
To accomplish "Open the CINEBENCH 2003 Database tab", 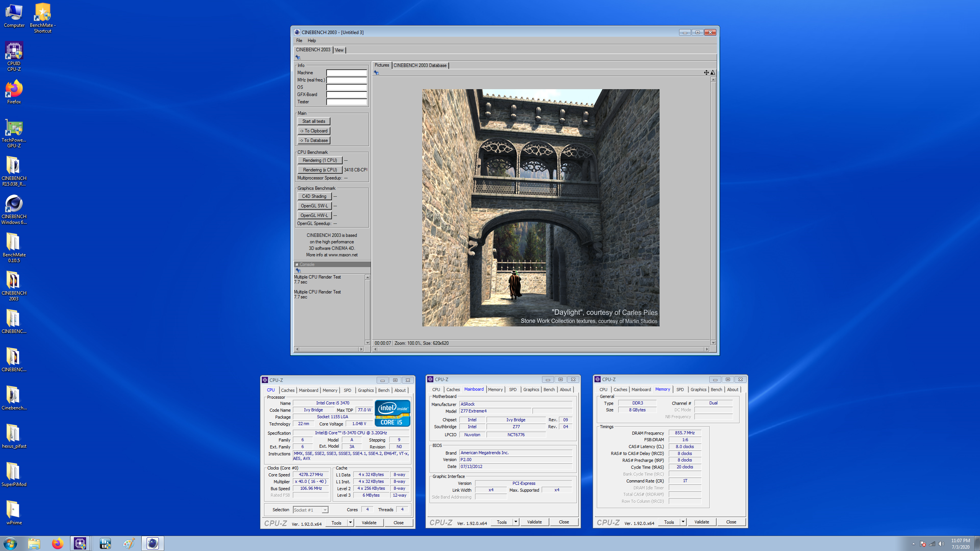I will [420, 65].
